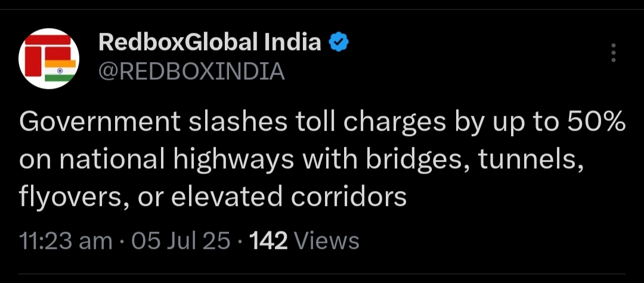Viewport: 644px width, 283px height.
Task: Select the 05 Jul 25 date
Action: tap(181, 241)
